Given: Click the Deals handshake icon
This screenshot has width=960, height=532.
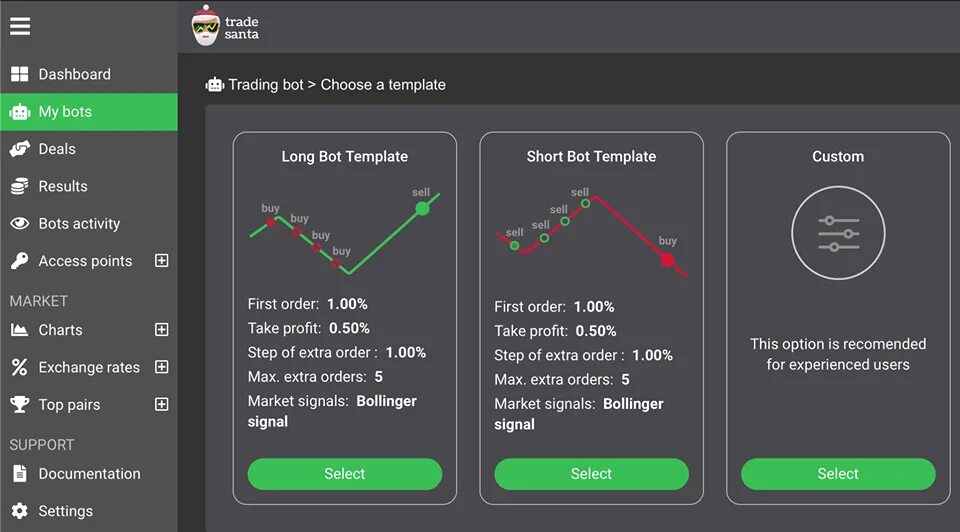Looking at the screenshot, I should [x=19, y=149].
